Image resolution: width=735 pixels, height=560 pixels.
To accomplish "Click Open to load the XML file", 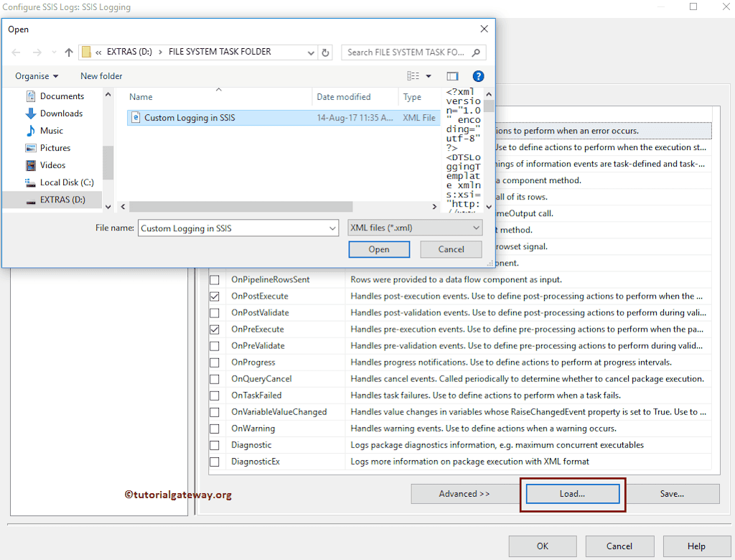I will coord(379,249).
